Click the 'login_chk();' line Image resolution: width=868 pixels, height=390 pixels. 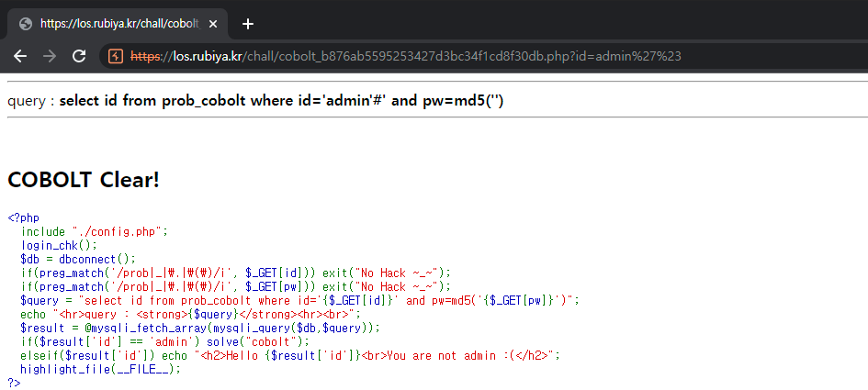click(59, 245)
